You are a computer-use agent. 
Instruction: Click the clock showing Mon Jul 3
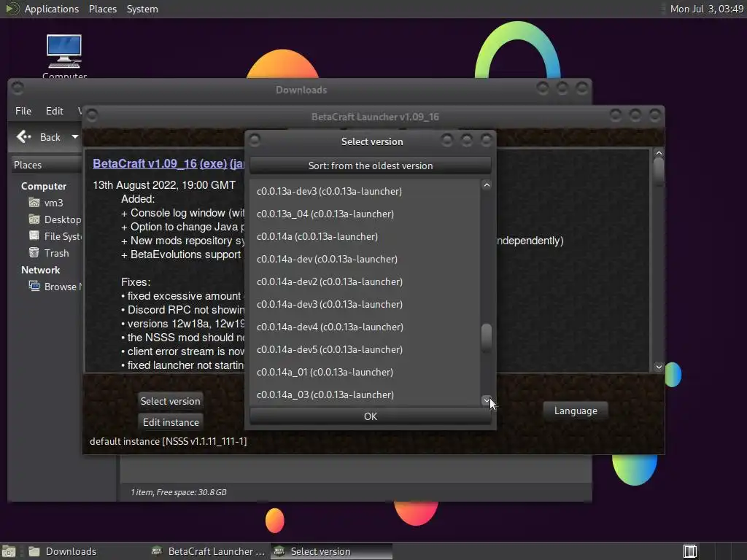[706, 9]
